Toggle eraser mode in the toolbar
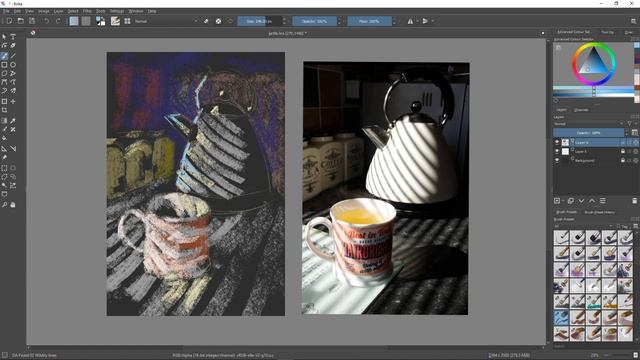Viewport: 640px width, 360px height. 206,21
